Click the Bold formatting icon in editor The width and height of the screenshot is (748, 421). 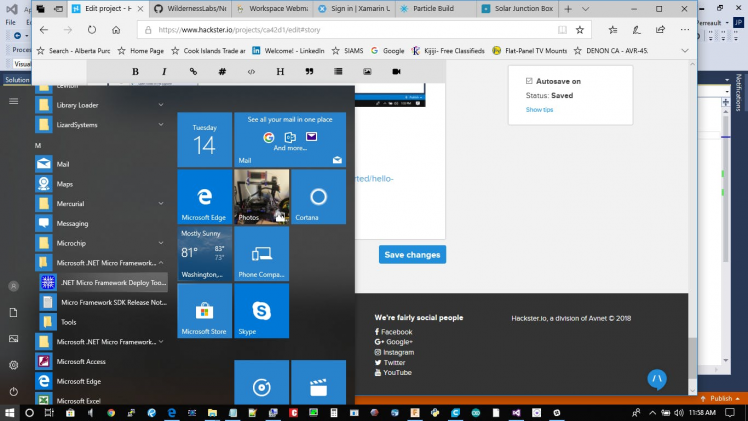135,72
